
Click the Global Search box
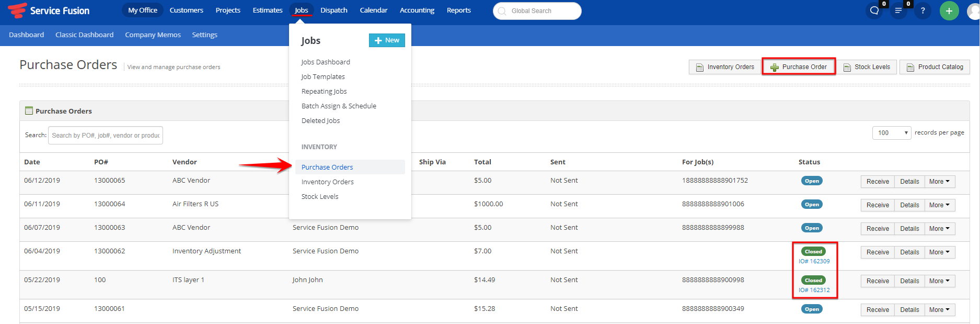pyautogui.click(x=537, y=11)
